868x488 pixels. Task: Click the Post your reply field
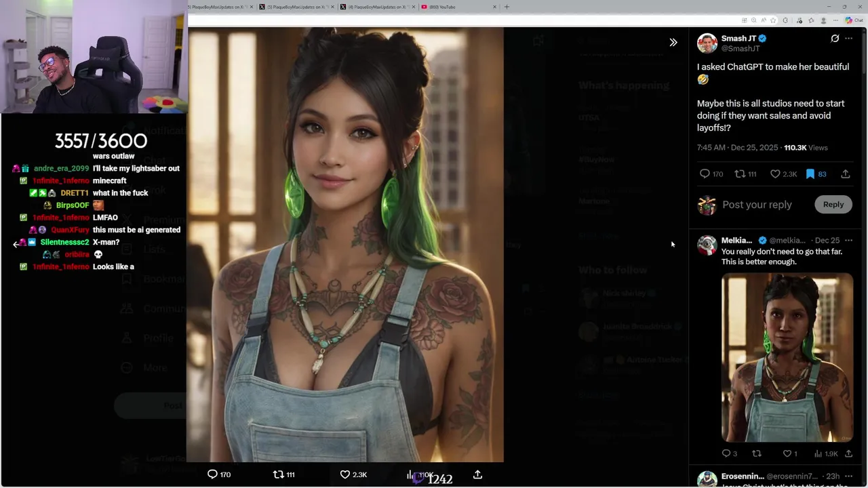pos(757,205)
